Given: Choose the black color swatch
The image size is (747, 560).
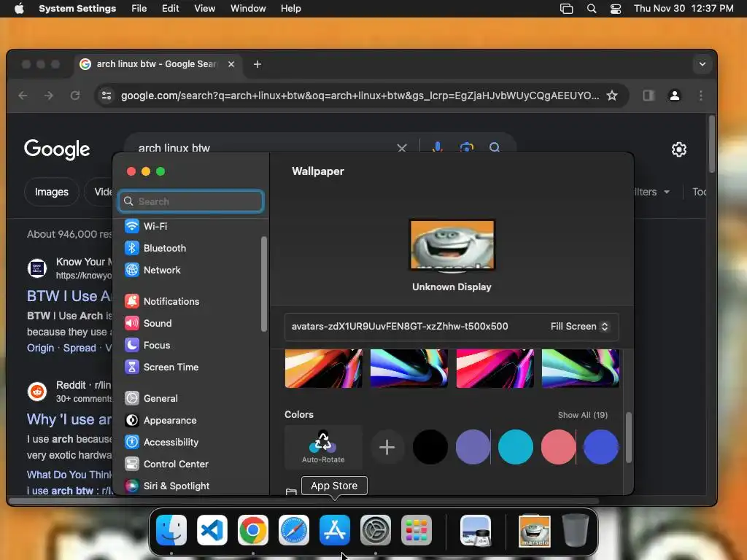Looking at the screenshot, I should (x=430, y=447).
